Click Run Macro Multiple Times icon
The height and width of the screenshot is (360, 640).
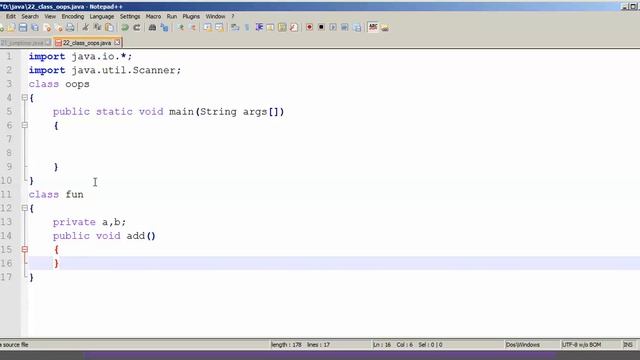pos(345,27)
